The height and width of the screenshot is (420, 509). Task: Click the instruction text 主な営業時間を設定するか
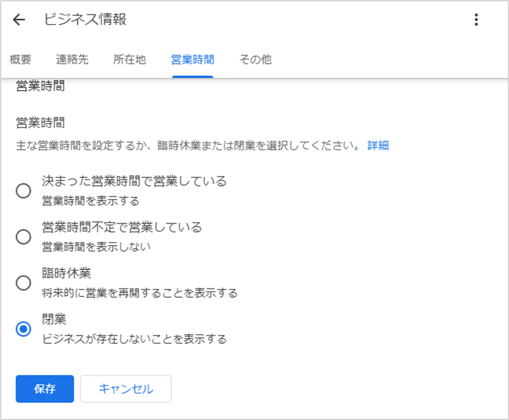pos(81,145)
